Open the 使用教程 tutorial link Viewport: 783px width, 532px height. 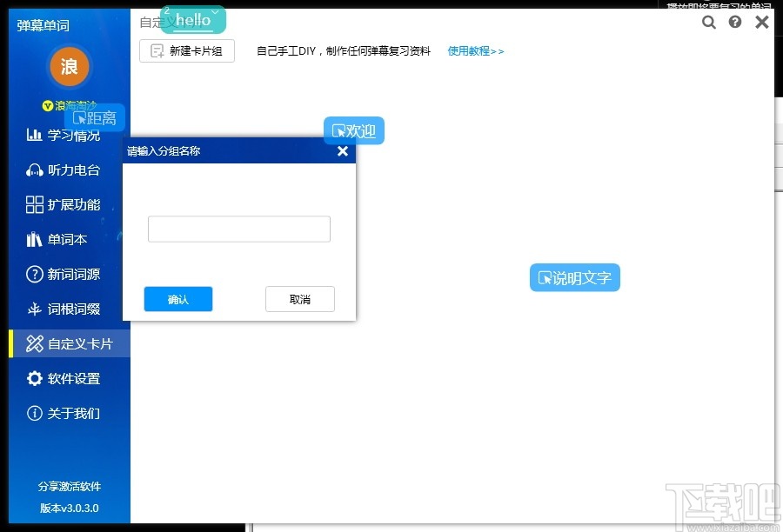point(475,50)
